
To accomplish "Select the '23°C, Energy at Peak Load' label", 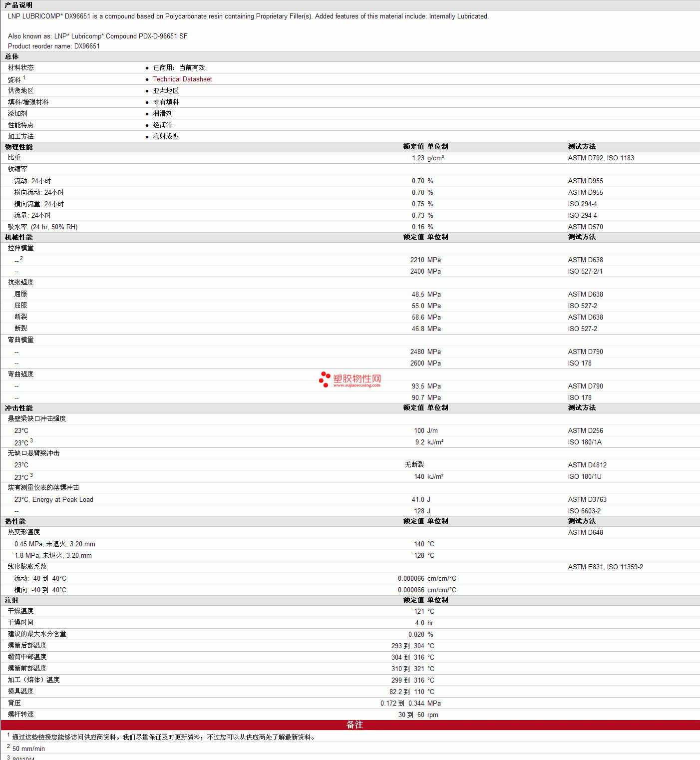I will (x=54, y=499).
